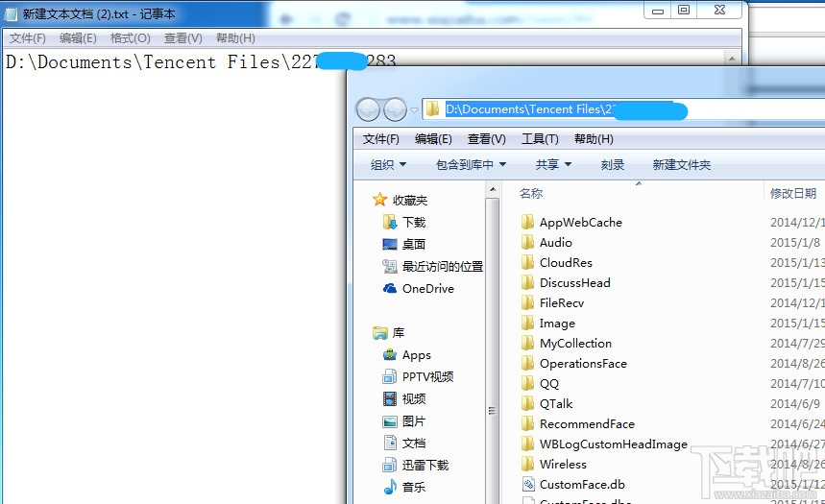
Task: Select the FileRecv folder
Action: point(562,303)
